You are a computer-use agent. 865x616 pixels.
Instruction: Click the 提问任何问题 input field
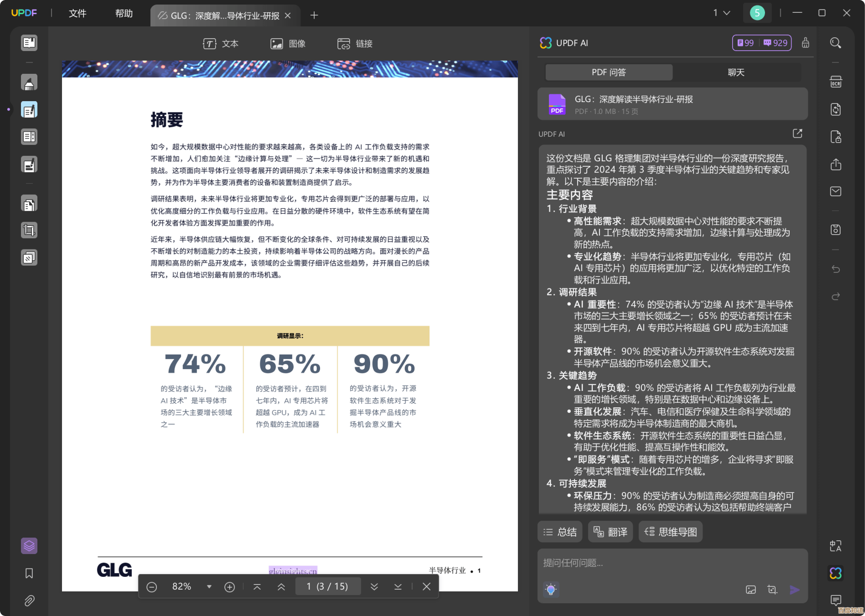(x=672, y=563)
